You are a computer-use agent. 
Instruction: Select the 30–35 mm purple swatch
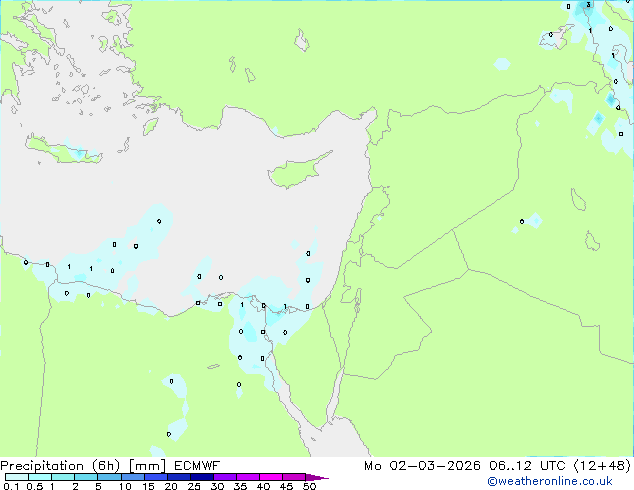point(224,477)
